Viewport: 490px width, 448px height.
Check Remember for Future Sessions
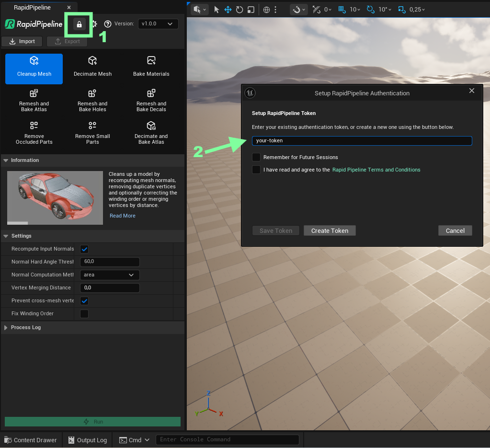click(256, 157)
